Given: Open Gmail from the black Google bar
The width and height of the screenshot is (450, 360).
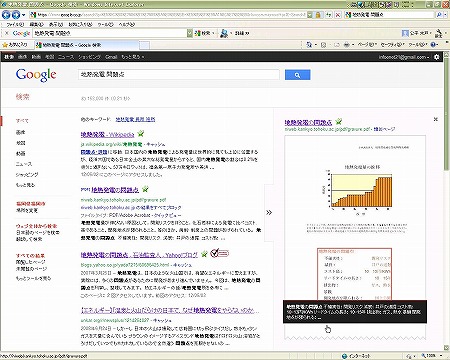Looking at the screenshot, I should pos(111,57).
